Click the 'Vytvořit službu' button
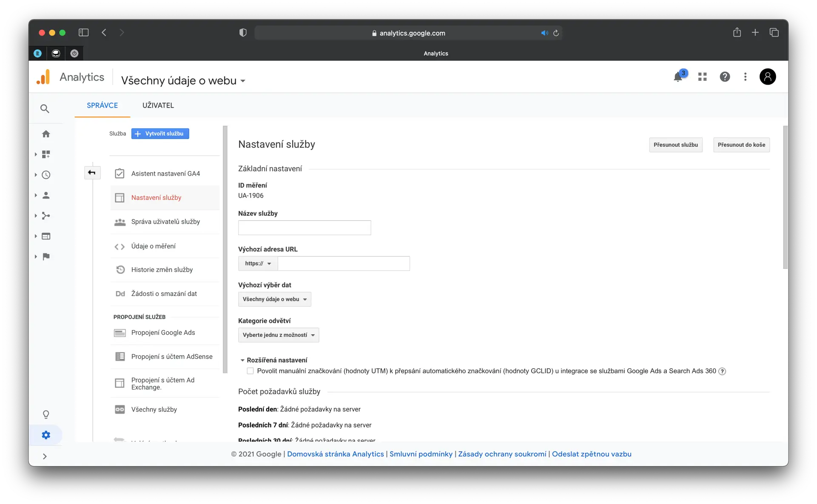The image size is (817, 504). [160, 134]
